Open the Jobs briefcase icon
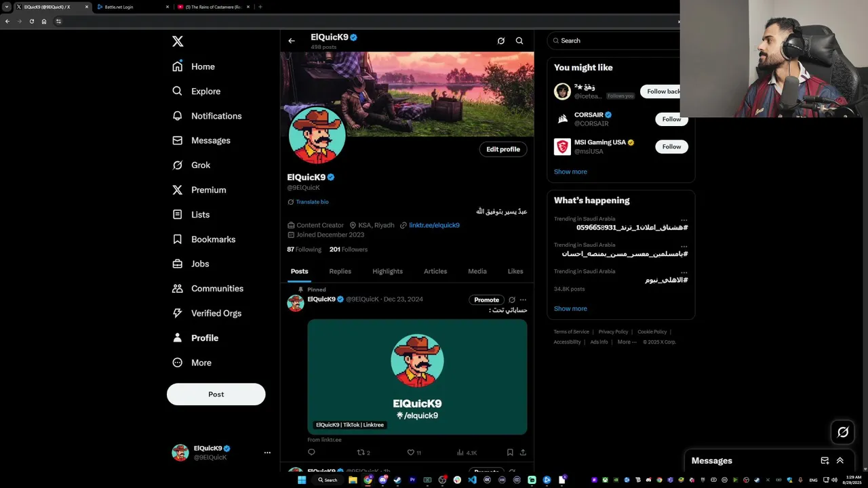 point(178,264)
